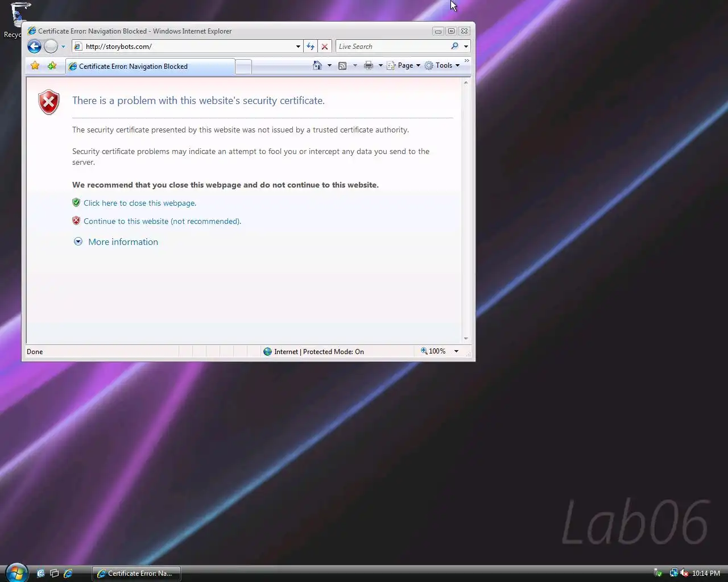Click the Add to Favorites icon
Viewport: 728px width, 582px height.
pyautogui.click(x=52, y=66)
